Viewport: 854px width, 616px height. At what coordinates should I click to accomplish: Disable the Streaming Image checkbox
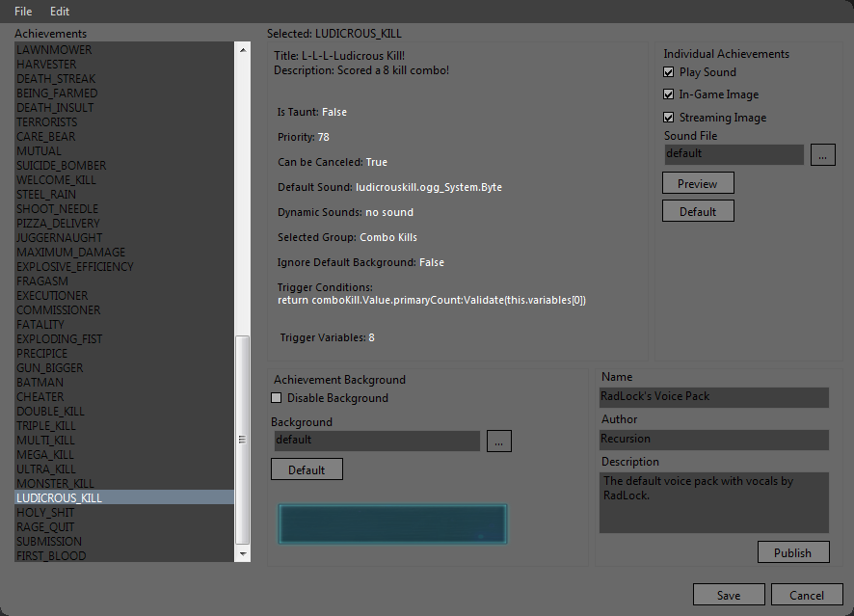669,118
